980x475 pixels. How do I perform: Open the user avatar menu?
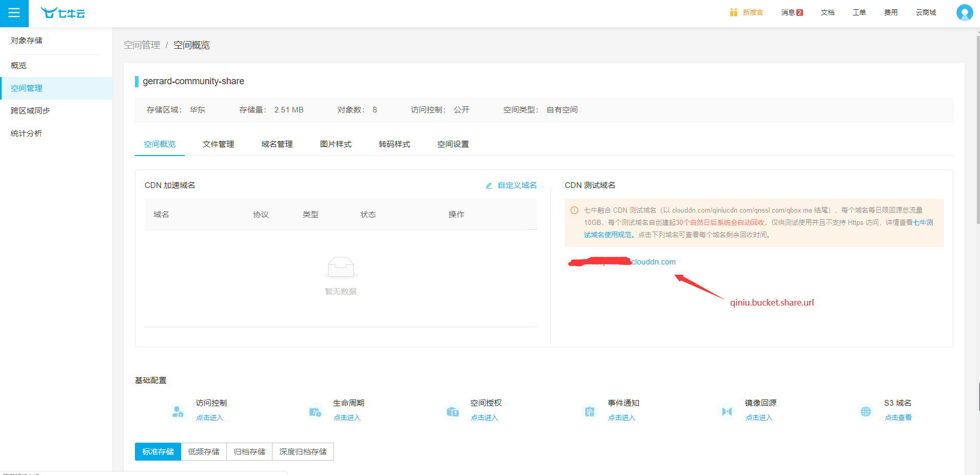pos(965,12)
